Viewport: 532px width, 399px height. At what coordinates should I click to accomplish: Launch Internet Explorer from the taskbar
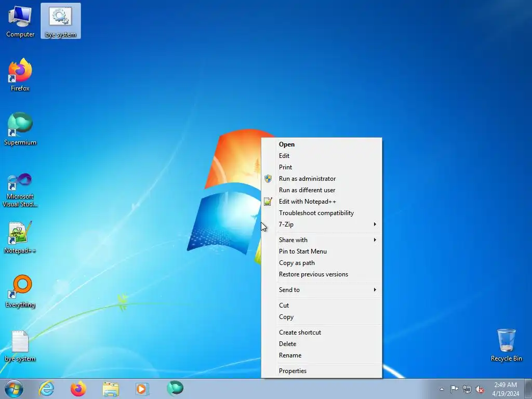46,389
